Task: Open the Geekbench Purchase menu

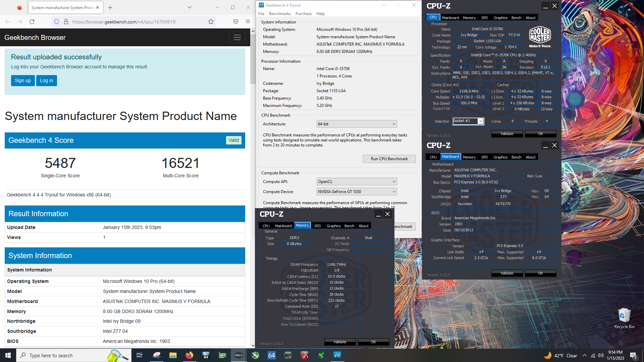Action: 304,14
